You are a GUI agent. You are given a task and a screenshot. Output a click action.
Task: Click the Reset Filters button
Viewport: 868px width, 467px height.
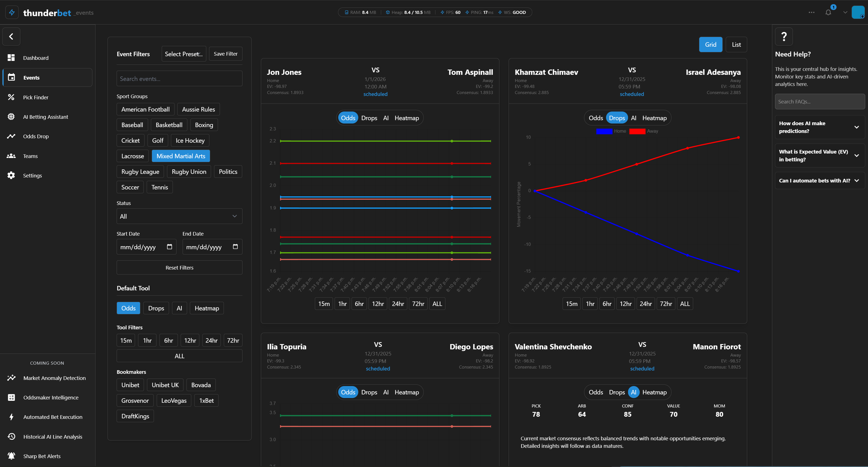(x=179, y=268)
